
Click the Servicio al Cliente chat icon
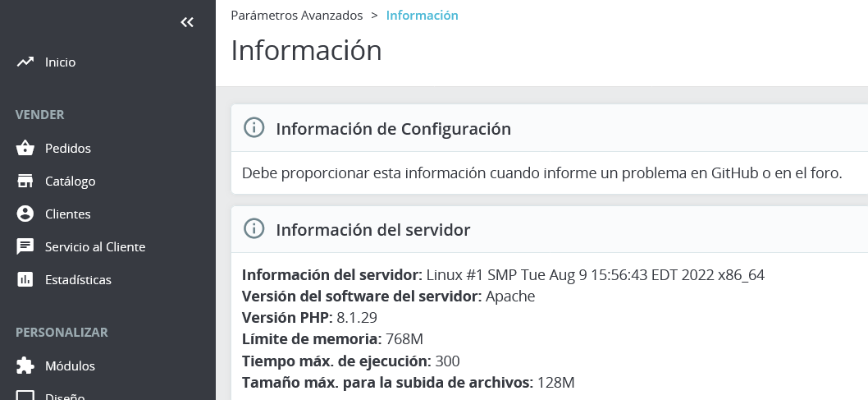tap(25, 247)
